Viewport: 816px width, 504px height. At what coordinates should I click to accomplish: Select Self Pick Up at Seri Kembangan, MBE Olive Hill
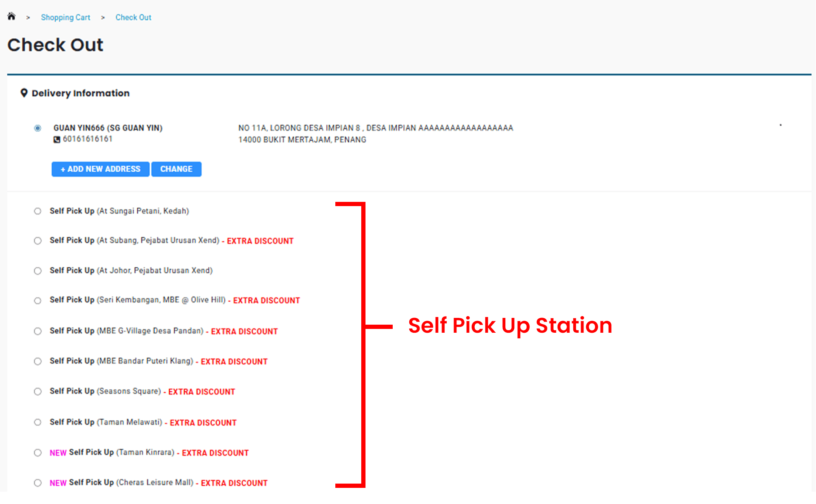click(x=37, y=300)
